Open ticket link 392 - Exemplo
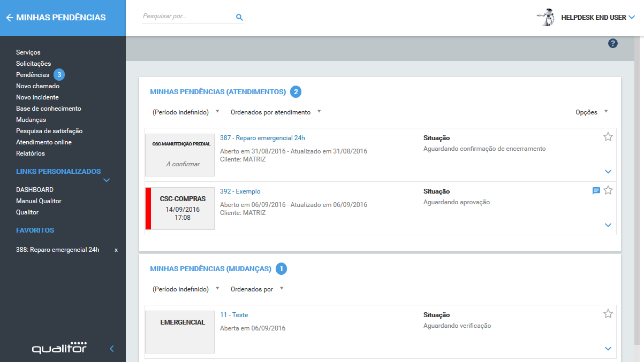 [x=240, y=191]
